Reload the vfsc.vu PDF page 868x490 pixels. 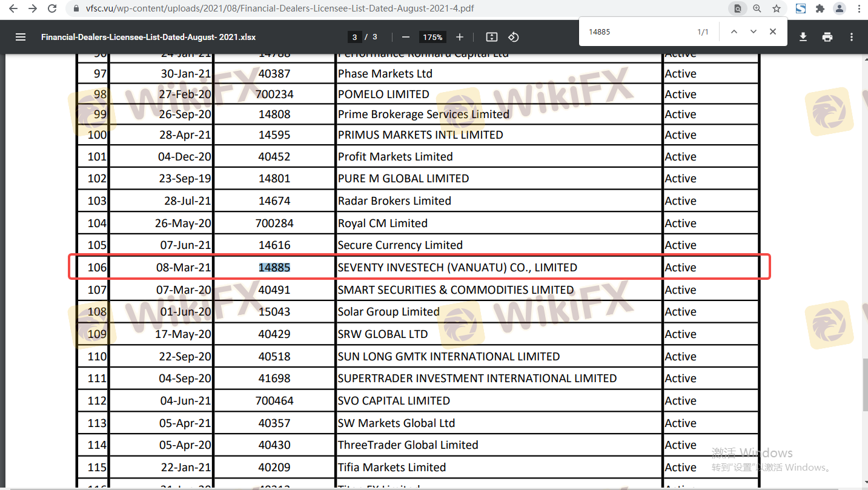click(52, 8)
